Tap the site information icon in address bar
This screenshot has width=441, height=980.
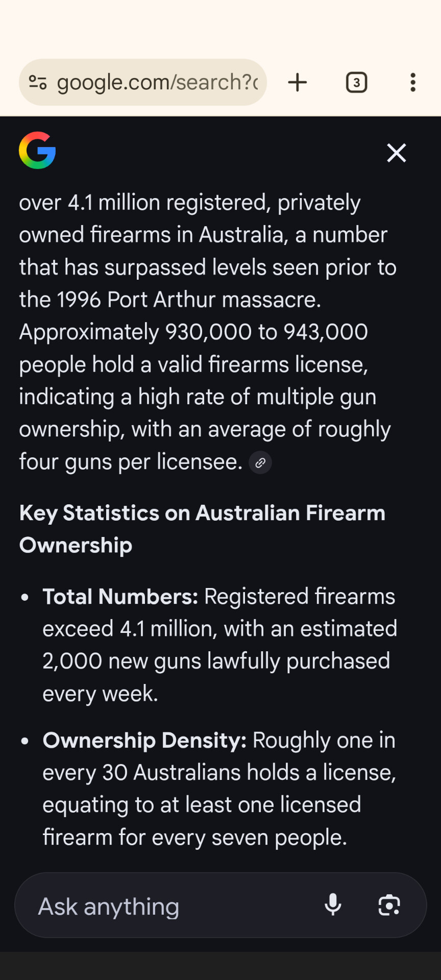(38, 82)
